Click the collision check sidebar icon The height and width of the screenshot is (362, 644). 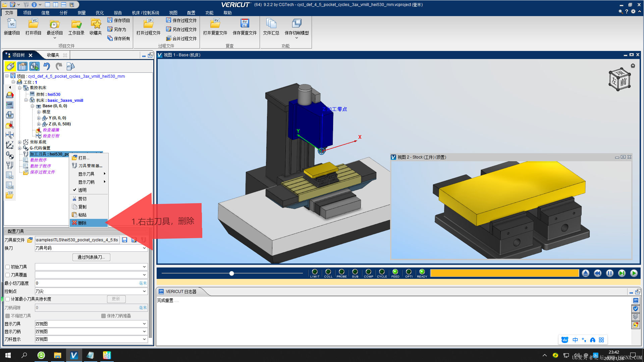point(10,125)
